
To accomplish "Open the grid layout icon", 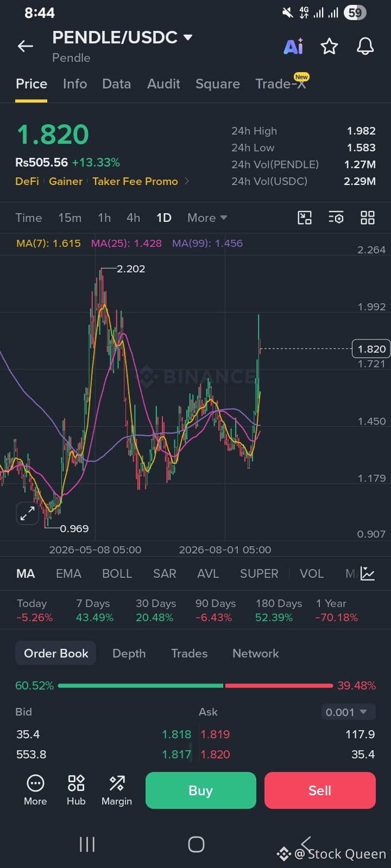I will click(x=368, y=218).
